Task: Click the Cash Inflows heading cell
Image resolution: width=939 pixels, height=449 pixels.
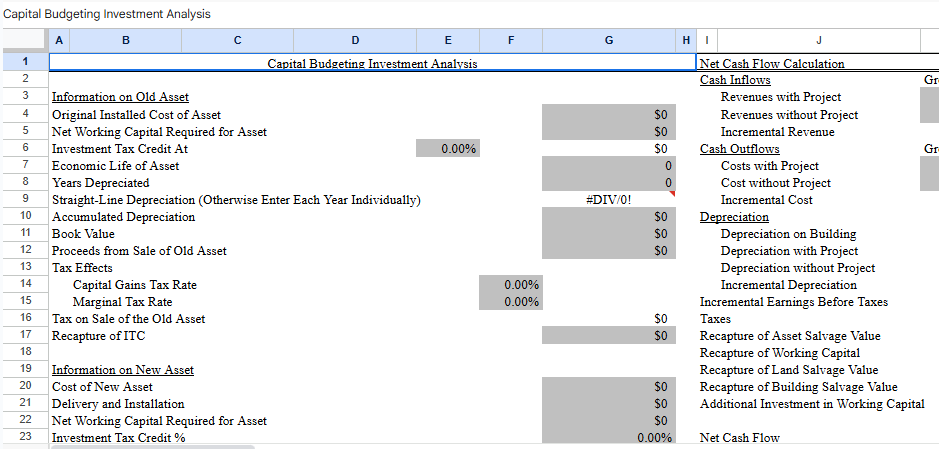Action: pos(735,80)
